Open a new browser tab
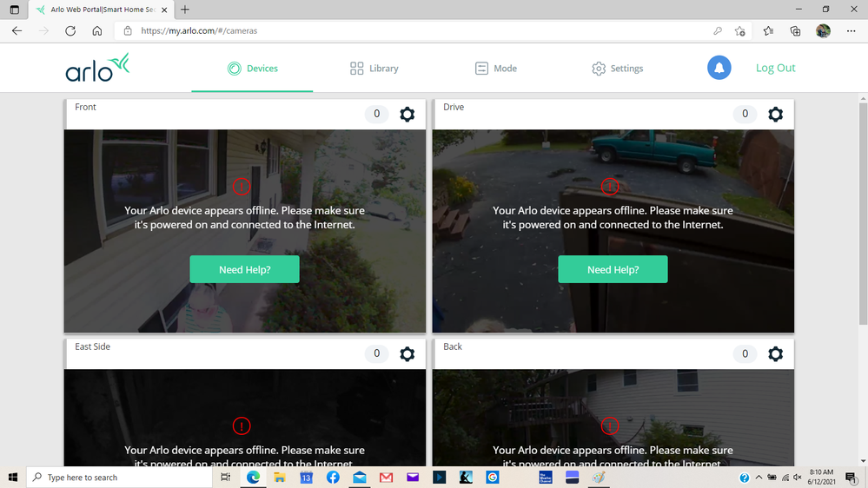The height and width of the screenshot is (488, 868). (x=185, y=10)
